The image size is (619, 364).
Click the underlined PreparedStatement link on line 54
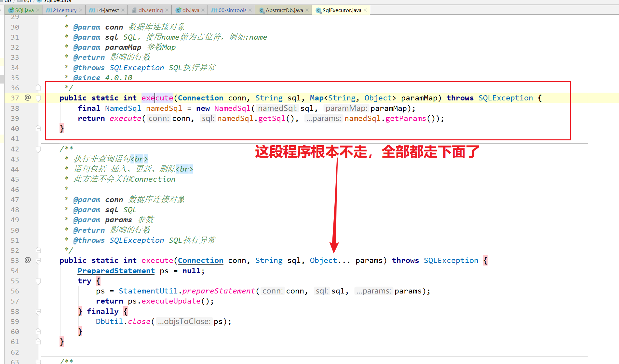(x=116, y=270)
